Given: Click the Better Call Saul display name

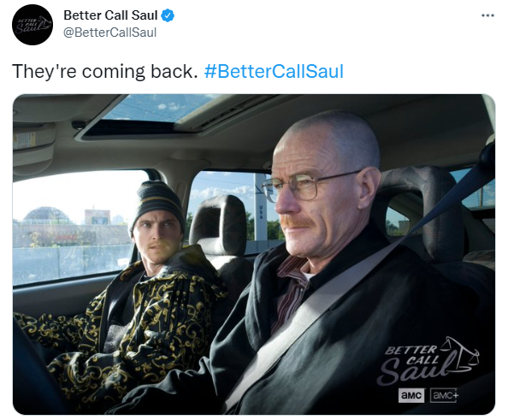Looking at the screenshot, I should [110, 15].
